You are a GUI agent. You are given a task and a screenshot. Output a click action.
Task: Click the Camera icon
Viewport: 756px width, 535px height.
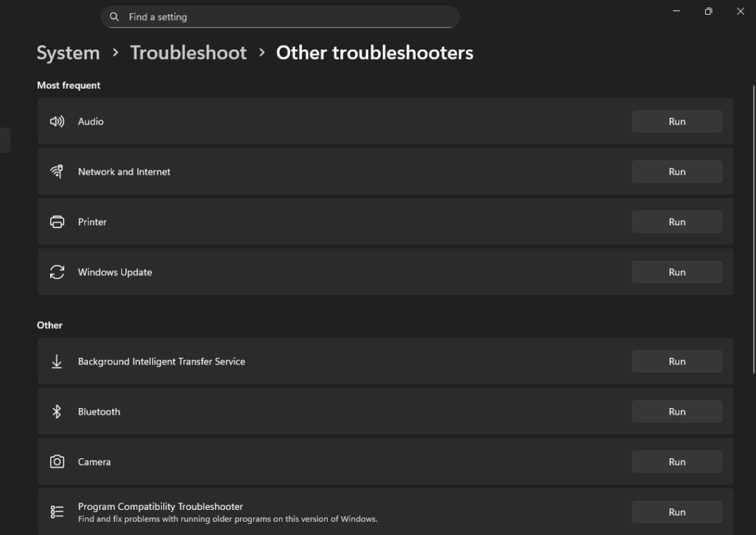tap(57, 461)
